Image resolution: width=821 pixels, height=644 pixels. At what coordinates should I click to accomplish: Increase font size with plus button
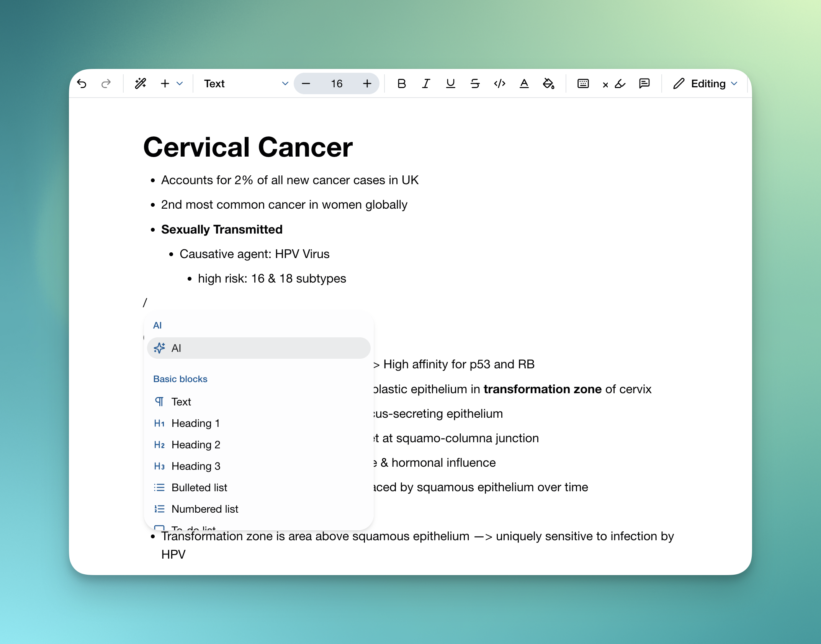(367, 83)
